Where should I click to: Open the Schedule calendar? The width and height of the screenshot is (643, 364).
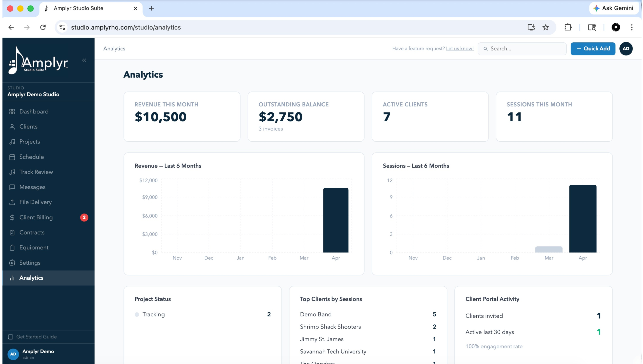coord(31,157)
